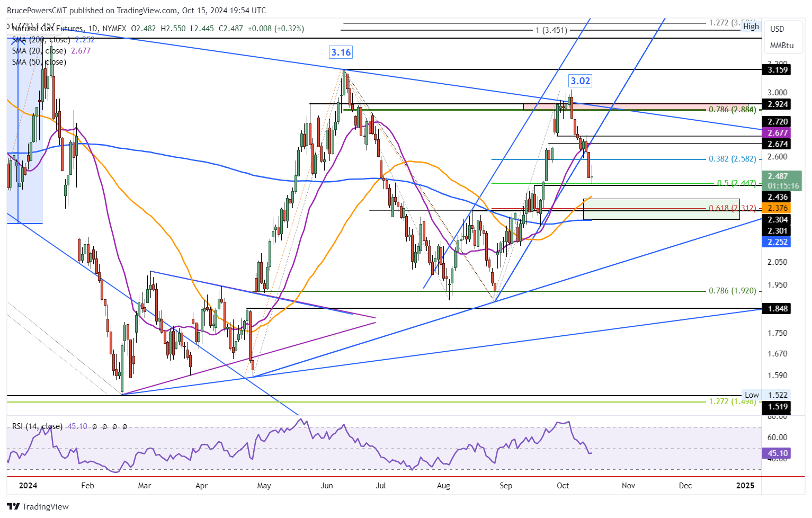The width and height of the screenshot is (812, 518).
Task: Select the 1.519 black price axis label
Action: coord(777,406)
